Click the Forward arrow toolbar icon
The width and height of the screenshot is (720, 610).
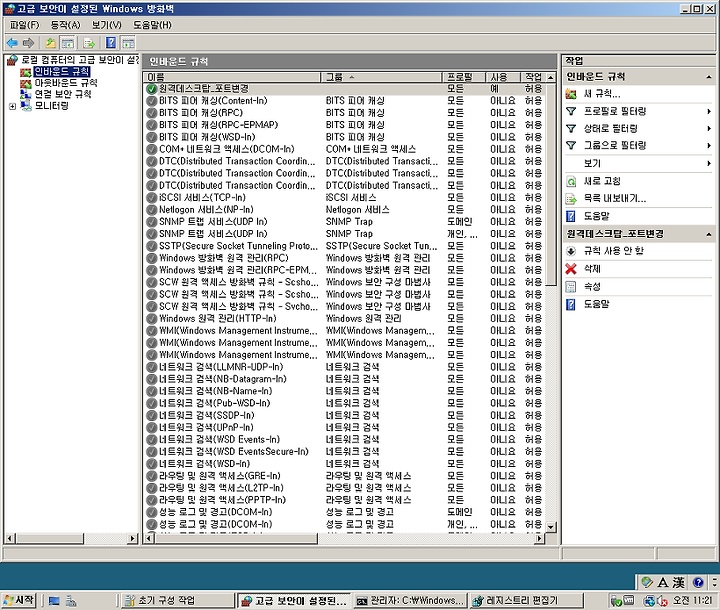pos(28,43)
